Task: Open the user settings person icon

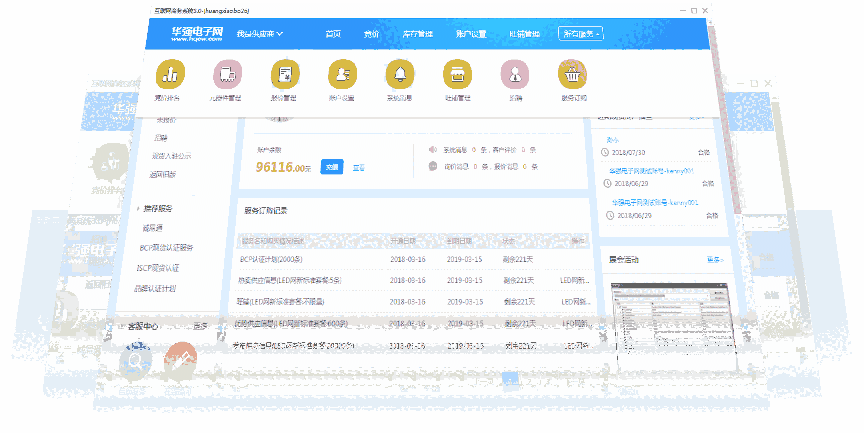Action: click(343, 74)
